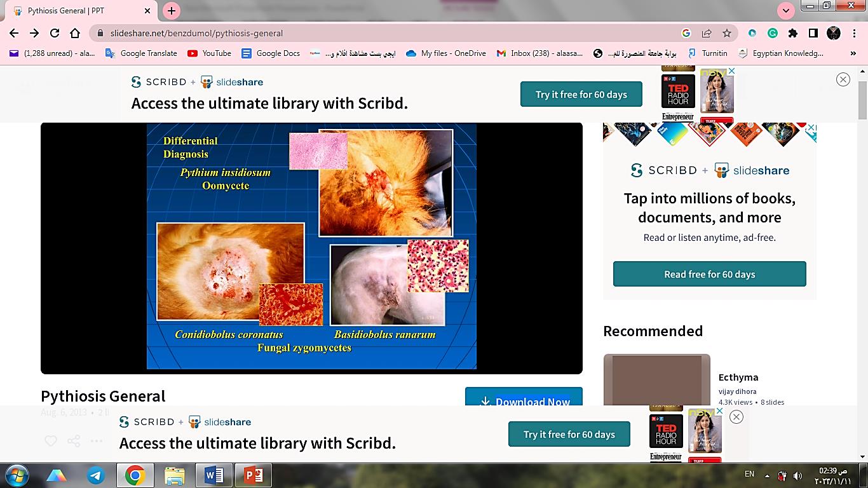Open the 1,288 unread mail bookmark
This screenshot has height=488, width=868.
(x=52, y=53)
